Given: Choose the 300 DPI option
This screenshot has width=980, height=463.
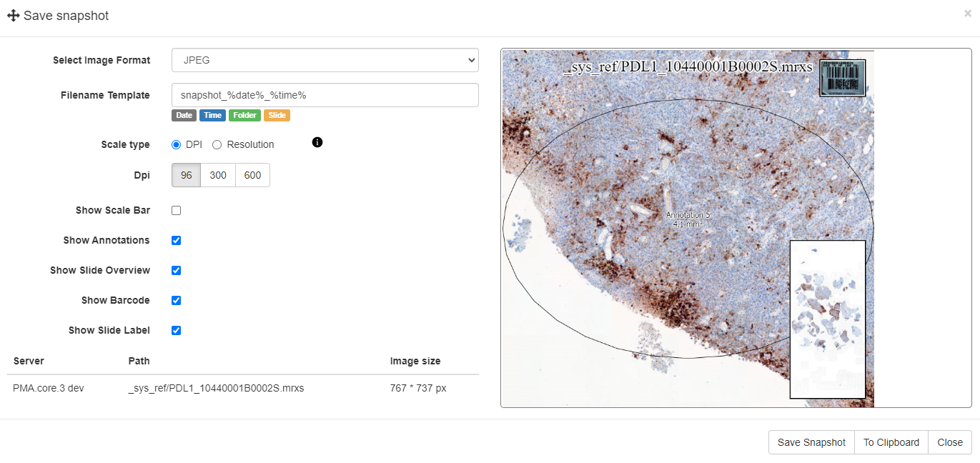Looking at the screenshot, I should click(218, 175).
